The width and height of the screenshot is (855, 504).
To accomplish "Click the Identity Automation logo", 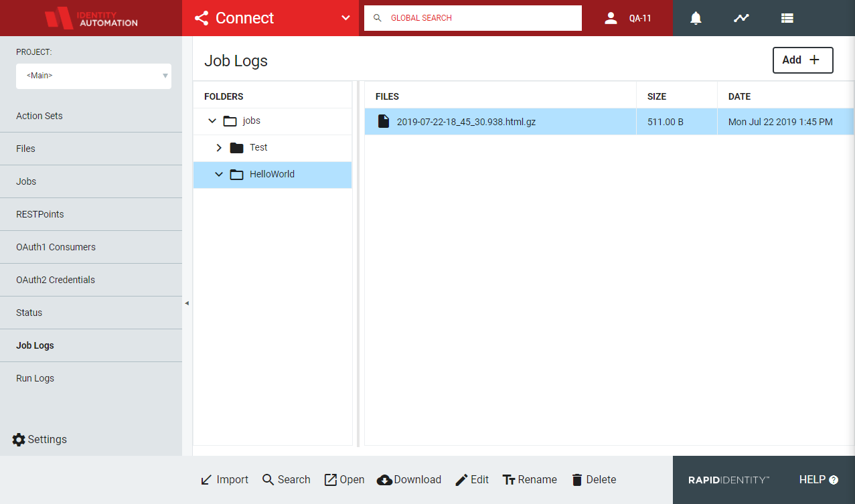I will tap(91, 18).
